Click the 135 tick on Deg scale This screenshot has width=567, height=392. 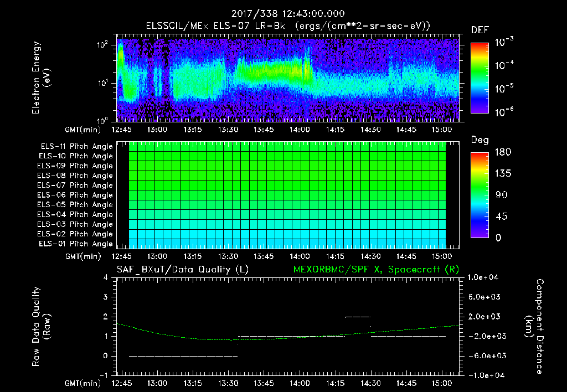[503, 174]
